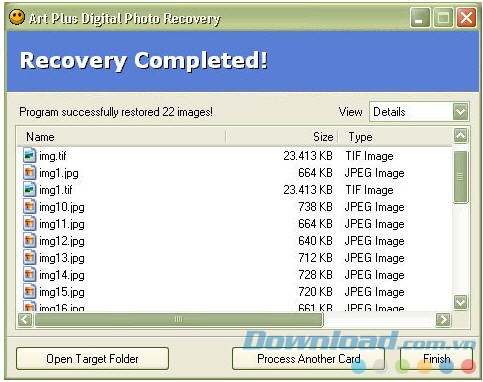Click the TIF Image type in img.tif row
The height and width of the screenshot is (382, 483).
point(369,156)
